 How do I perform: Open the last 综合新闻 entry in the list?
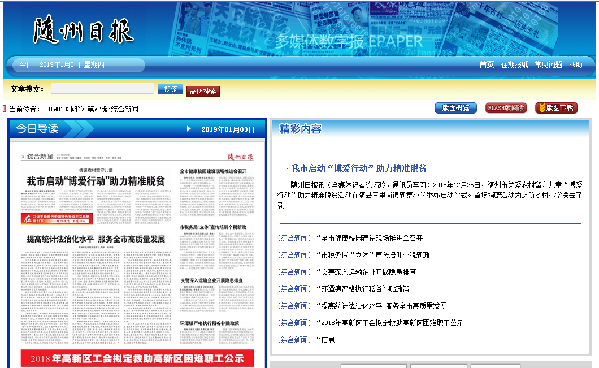coord(326,340)
